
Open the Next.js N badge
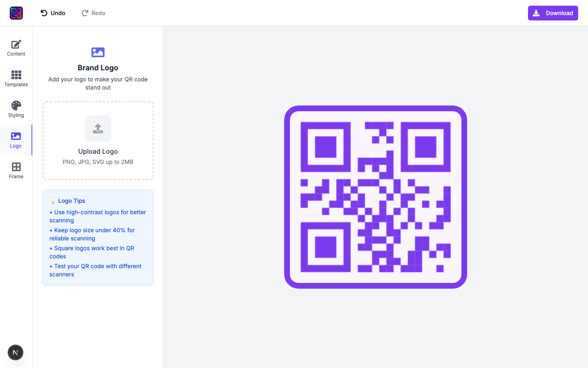[x=16, y=352]
